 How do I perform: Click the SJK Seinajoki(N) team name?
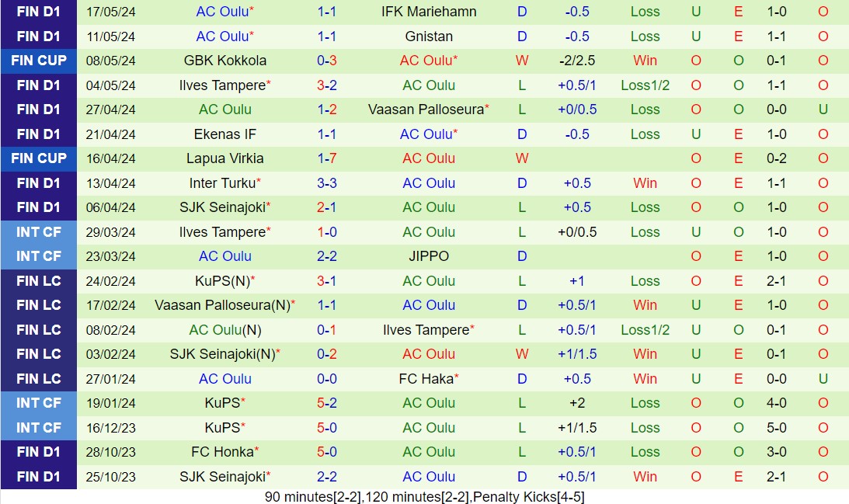tap(222, 354)
